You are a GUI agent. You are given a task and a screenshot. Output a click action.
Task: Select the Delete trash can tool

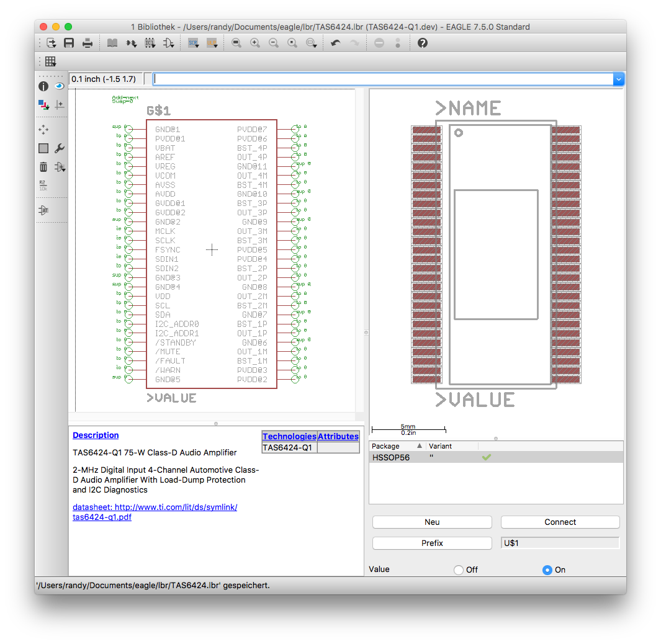tap(43, 167)
